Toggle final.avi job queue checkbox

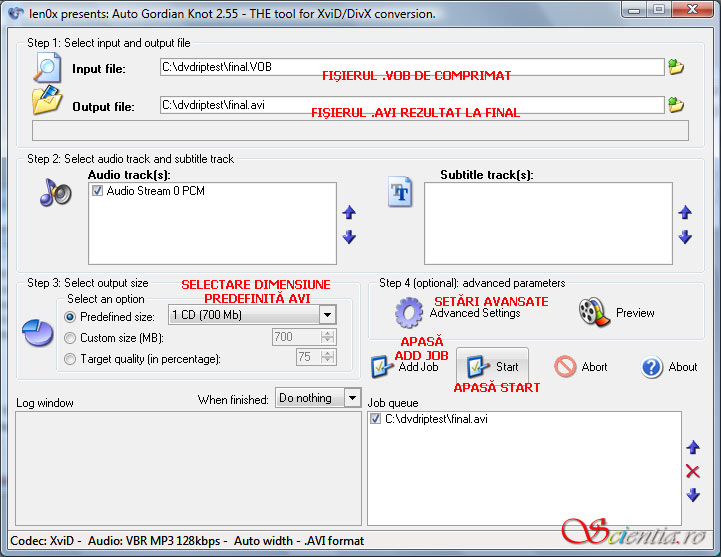click(375, 419)
